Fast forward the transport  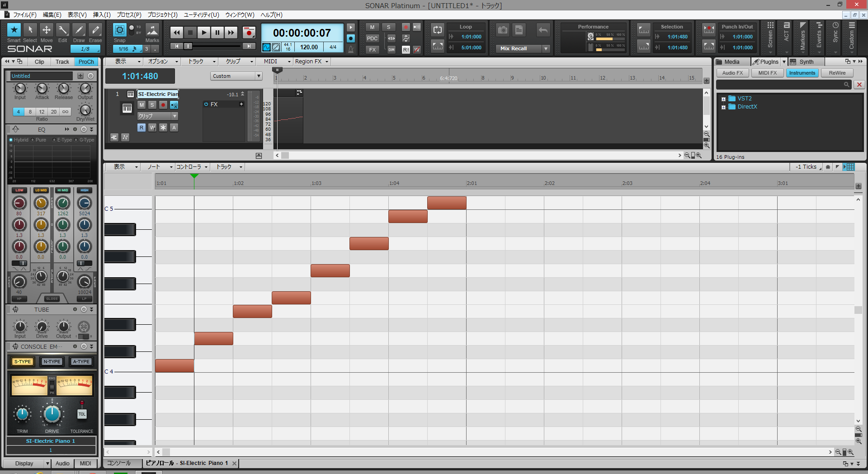point(231,33)
